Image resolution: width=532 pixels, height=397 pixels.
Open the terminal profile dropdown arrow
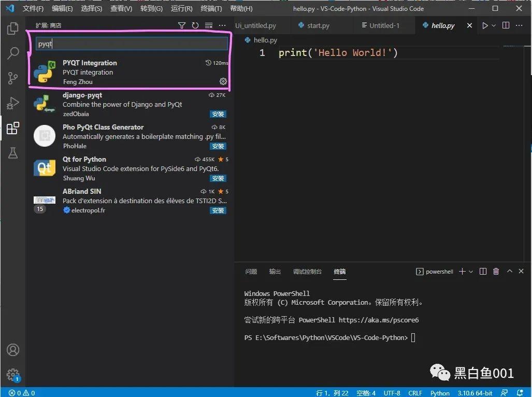[470, 271]
